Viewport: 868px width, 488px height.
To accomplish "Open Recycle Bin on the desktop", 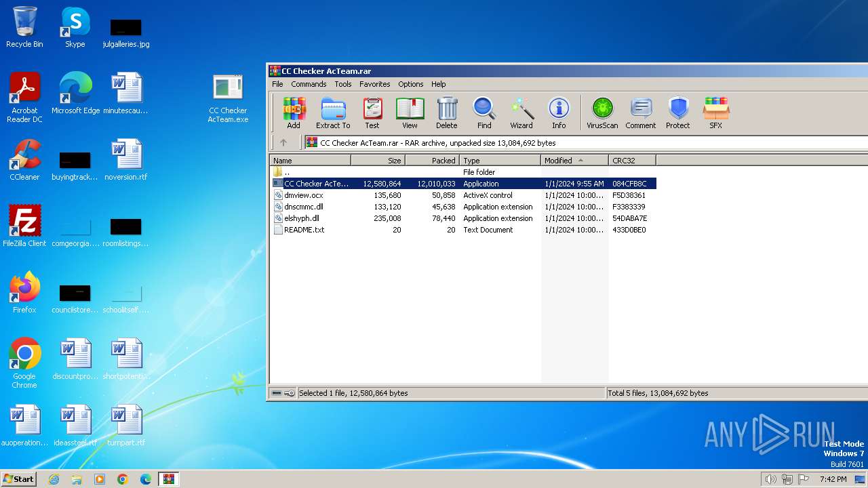I will [x=24, y=27].
